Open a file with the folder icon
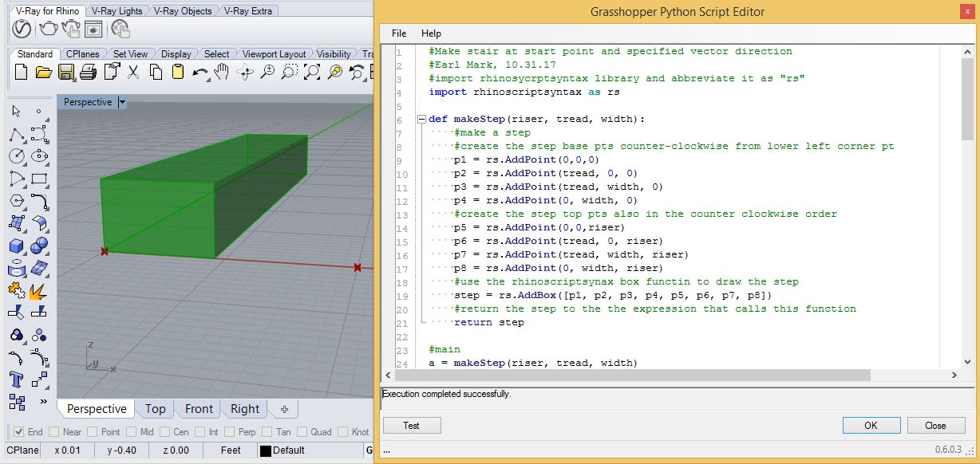The image size is (980, 464). point(43,73)
